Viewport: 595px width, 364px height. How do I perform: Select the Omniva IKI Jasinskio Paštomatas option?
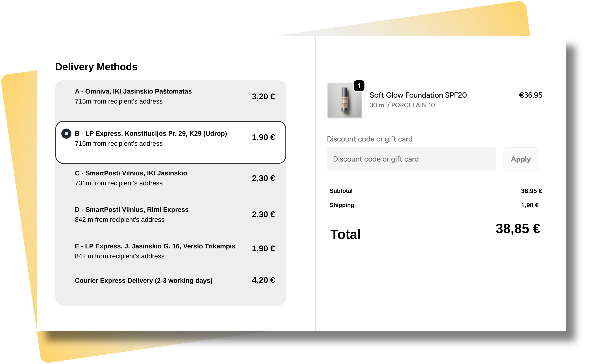(133, 91)
